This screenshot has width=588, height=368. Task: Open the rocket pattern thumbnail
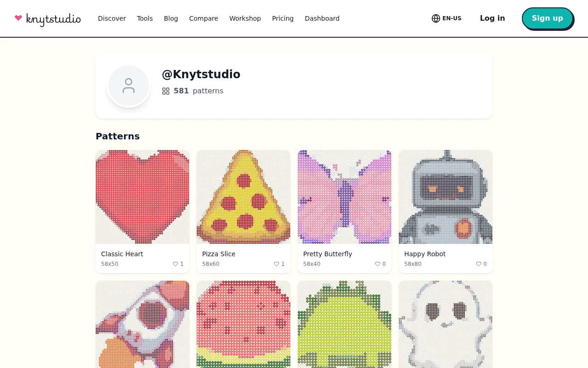coord(142,324)
